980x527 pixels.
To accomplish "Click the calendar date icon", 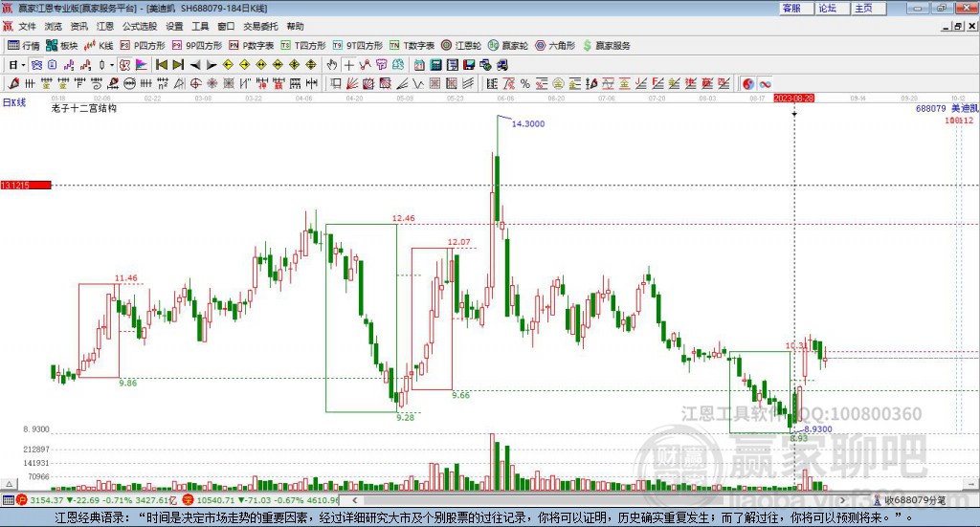I will [x=419, y=65].
